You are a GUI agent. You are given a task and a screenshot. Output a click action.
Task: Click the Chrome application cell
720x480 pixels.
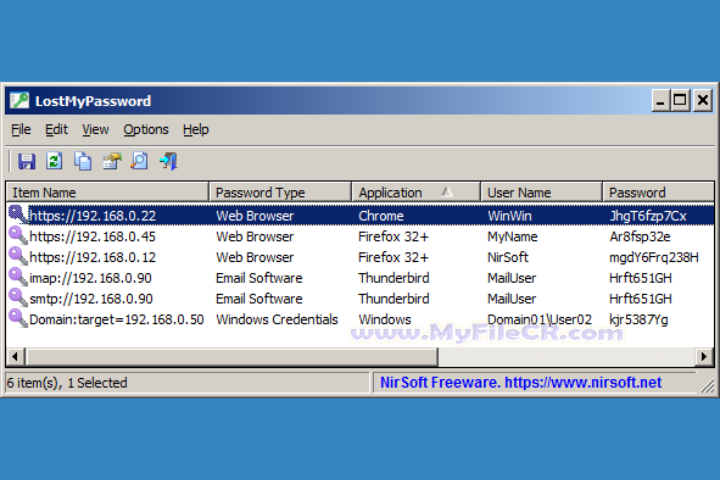pos(381,215)
